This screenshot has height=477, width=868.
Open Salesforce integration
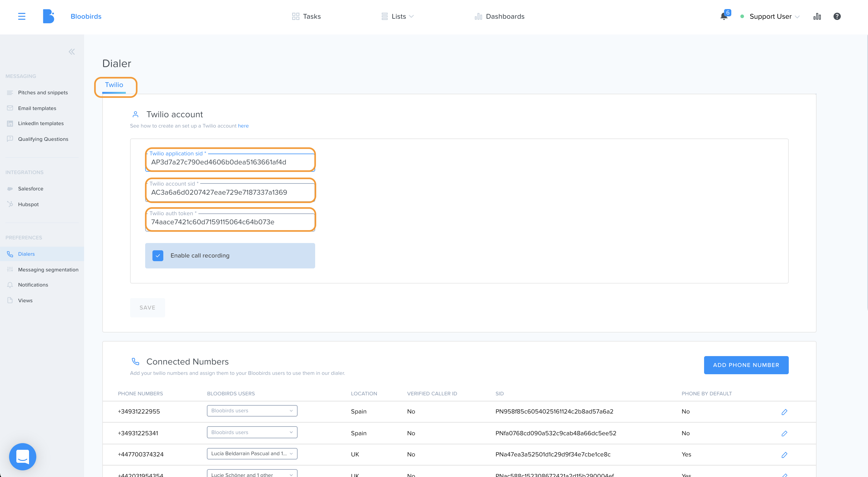tap(31, 189)
